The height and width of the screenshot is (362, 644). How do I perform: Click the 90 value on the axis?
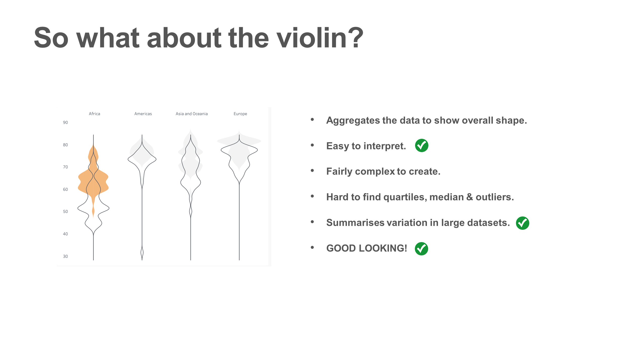(x=65, y=122)
